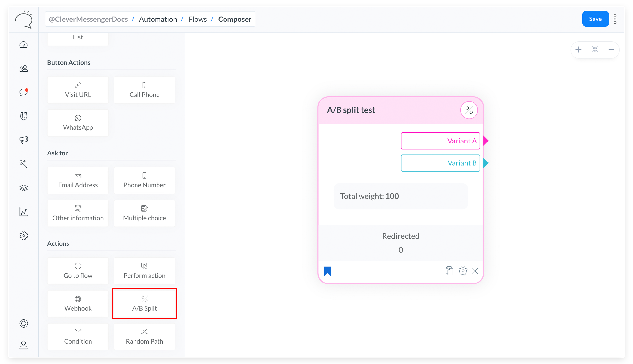Open the audience people icon in sidebar
The image size is (633, 364).
click(x=23, y=68)
